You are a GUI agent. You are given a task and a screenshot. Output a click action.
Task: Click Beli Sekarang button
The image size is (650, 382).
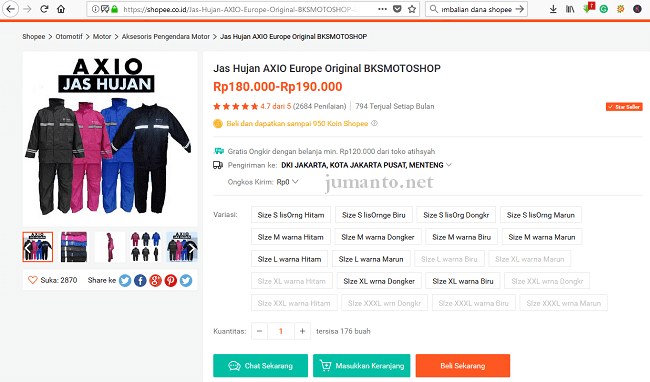[463, 365]
